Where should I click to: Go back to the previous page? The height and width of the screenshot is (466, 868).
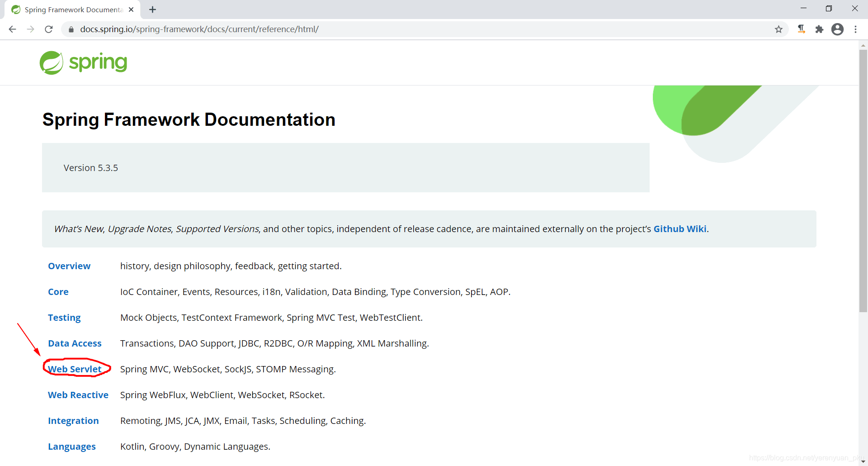pos(12,29)
